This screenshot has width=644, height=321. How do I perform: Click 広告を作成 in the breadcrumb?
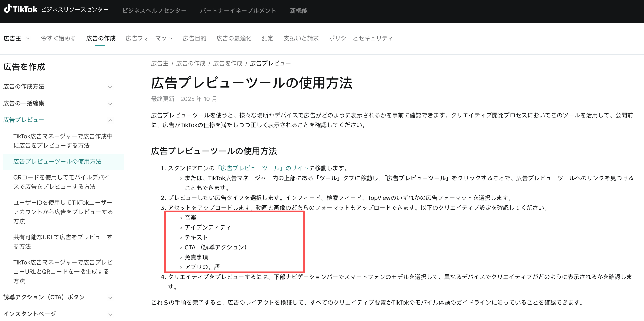click(x=228, y=63)
